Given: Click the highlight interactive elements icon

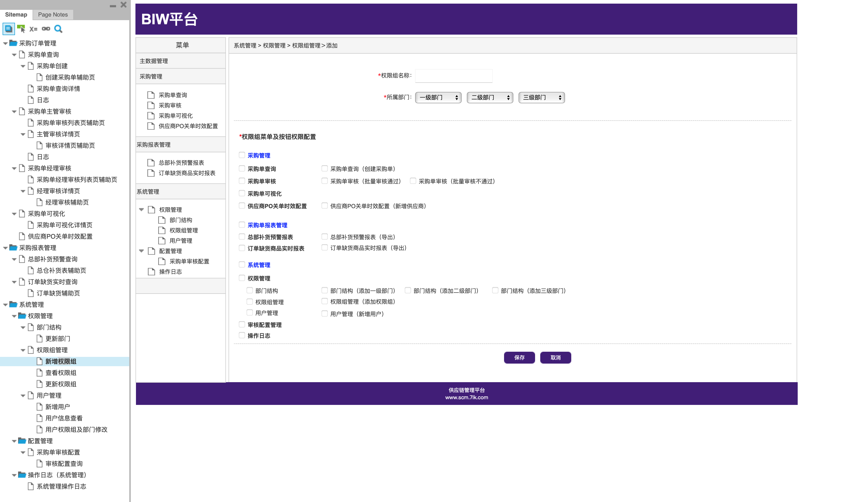Looking at the screenshot, I should (x=21, y=29).
